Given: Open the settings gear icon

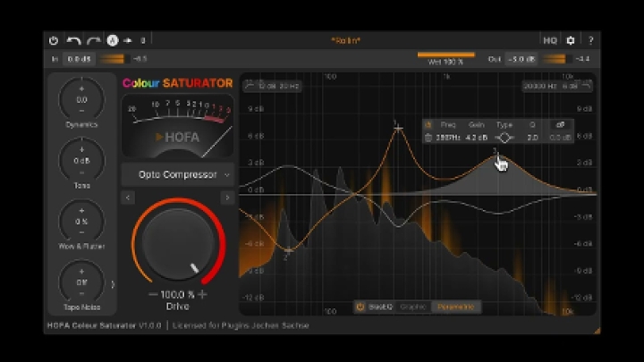Looking at the screenshot, I should pyautogui.click(x=571, y=40).
